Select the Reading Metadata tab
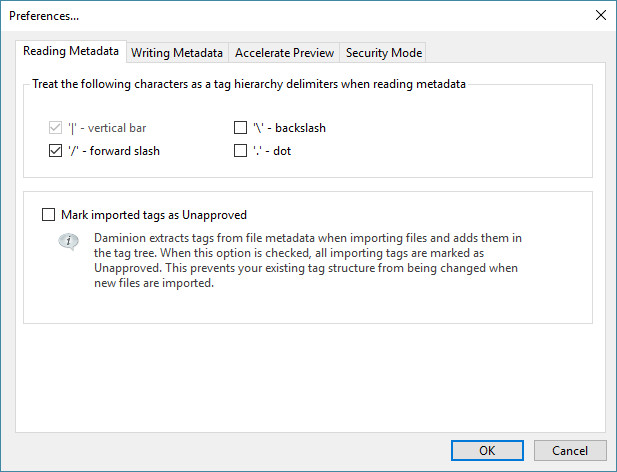The image size is (617, 472). click(x=71, y=52)
